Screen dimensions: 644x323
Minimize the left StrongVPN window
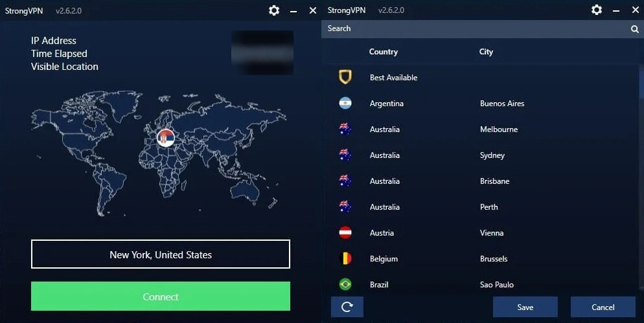coord(293,11)
